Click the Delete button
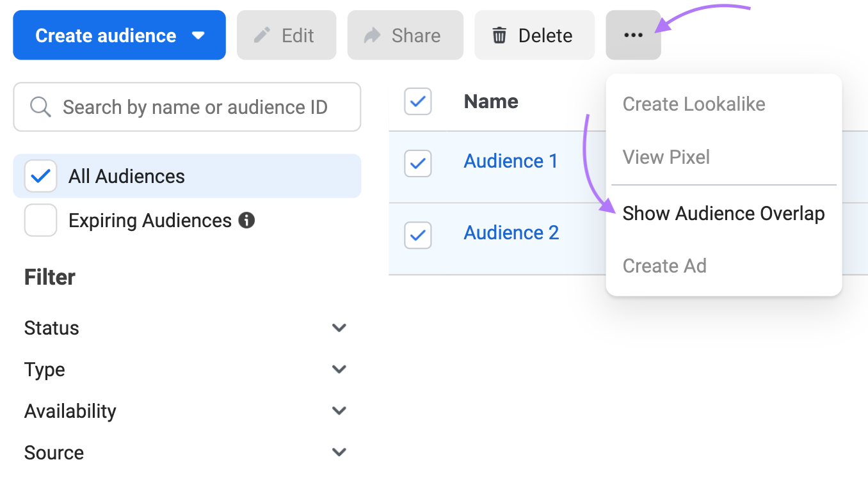This screenshot has height=485, width=868. [534, 35]
